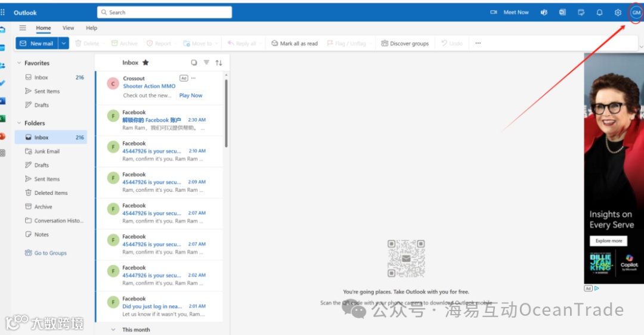This screenshot has height=335, width=644.
Task: Open the Shooter Action MMO ad subject
Action: point(149,86)
